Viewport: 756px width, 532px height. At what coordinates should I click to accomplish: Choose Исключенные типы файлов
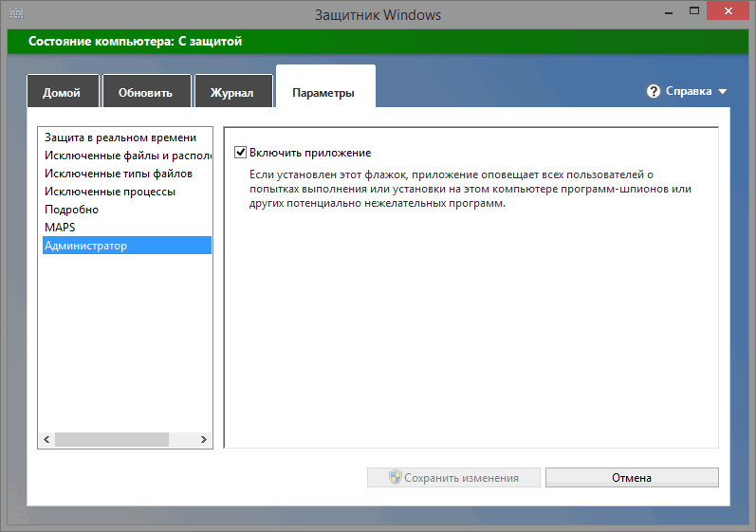(127, 174)
